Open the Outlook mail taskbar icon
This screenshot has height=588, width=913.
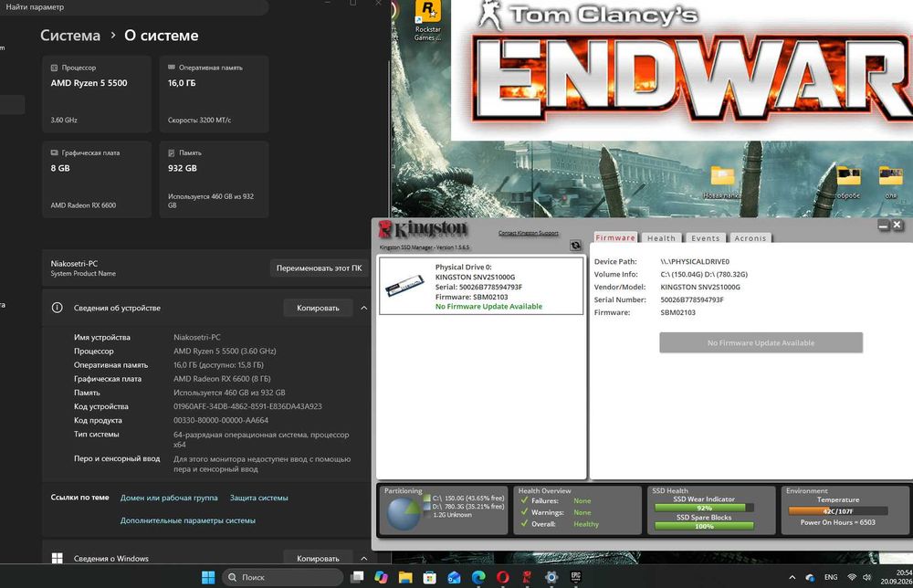[x=454, y=577]
